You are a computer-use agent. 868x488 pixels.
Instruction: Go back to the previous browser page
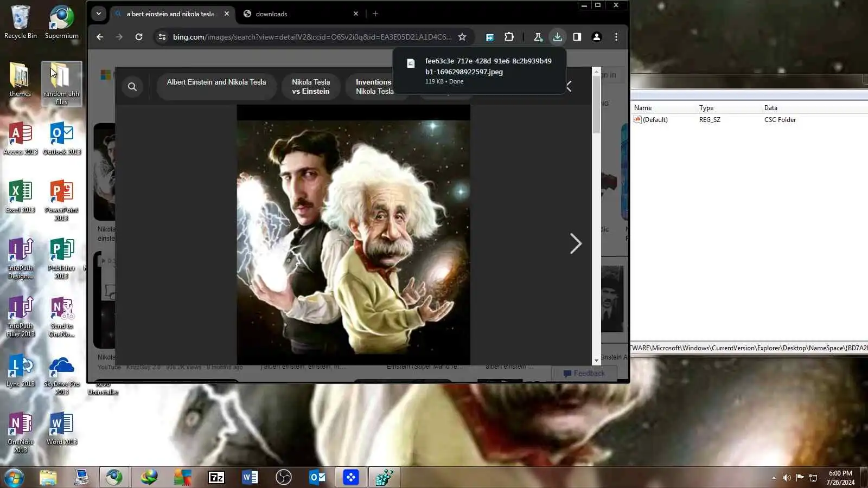(x=100, y=37)
